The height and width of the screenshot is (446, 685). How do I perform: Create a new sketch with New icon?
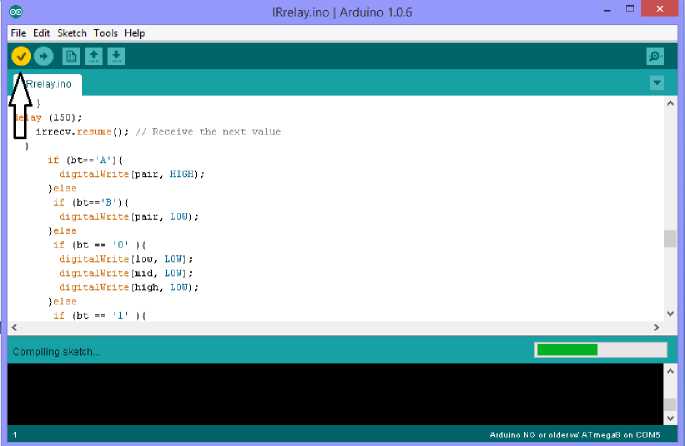(x=71, y=56)
